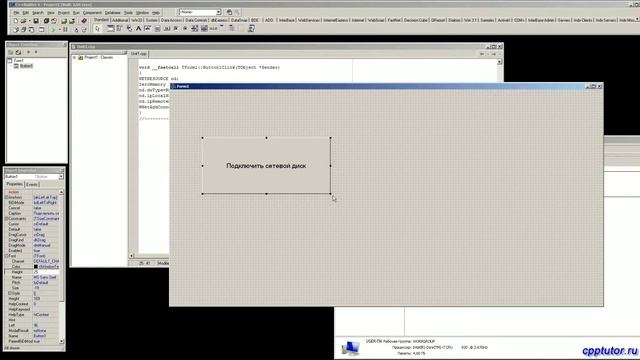Click the Toggle Form/Unit icon
Image resolution: width=640 pixels, height=360 pixels.
[31, 29]
